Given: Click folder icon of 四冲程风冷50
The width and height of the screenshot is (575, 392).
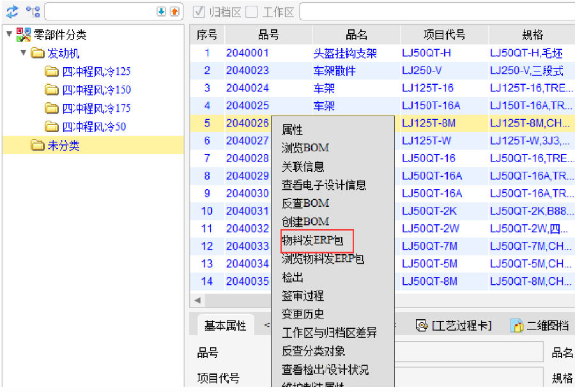Looking at the screenshot, I should [x=52, y=127].
